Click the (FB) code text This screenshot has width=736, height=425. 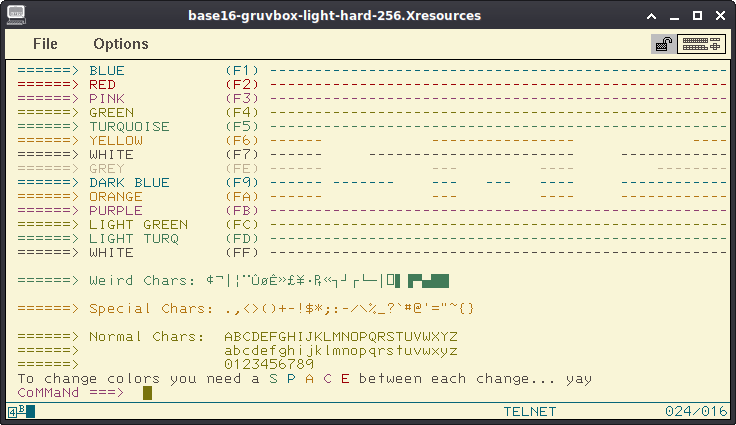click(242, 211)
